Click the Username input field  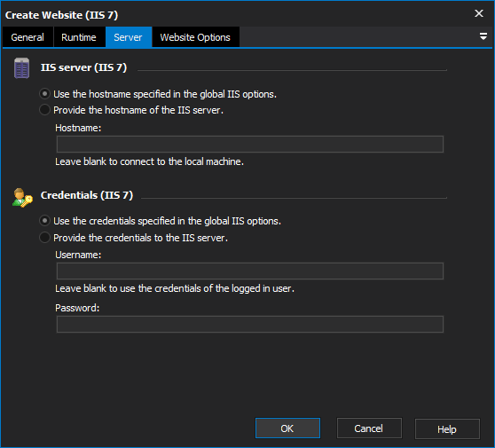[250, 271]
